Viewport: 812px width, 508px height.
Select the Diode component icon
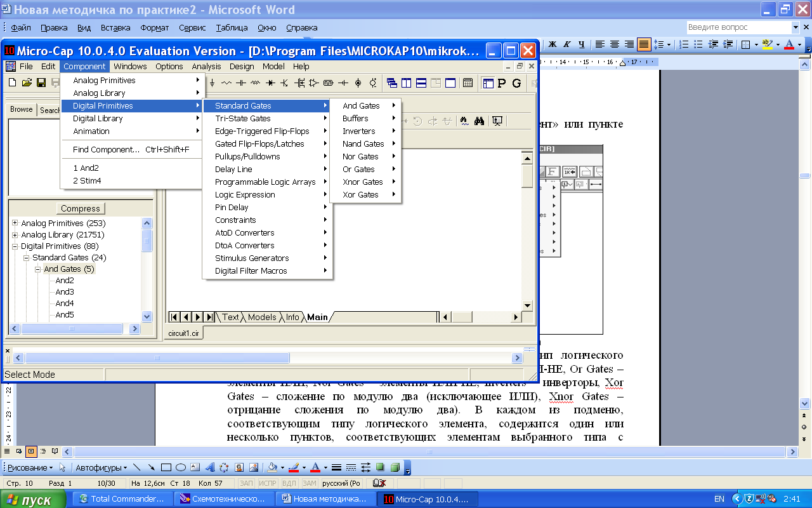click(270, 83)
